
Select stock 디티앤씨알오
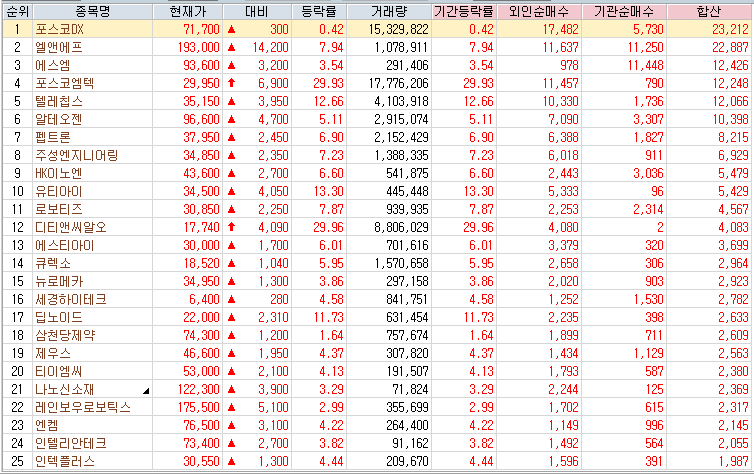[x=71, y=227]
